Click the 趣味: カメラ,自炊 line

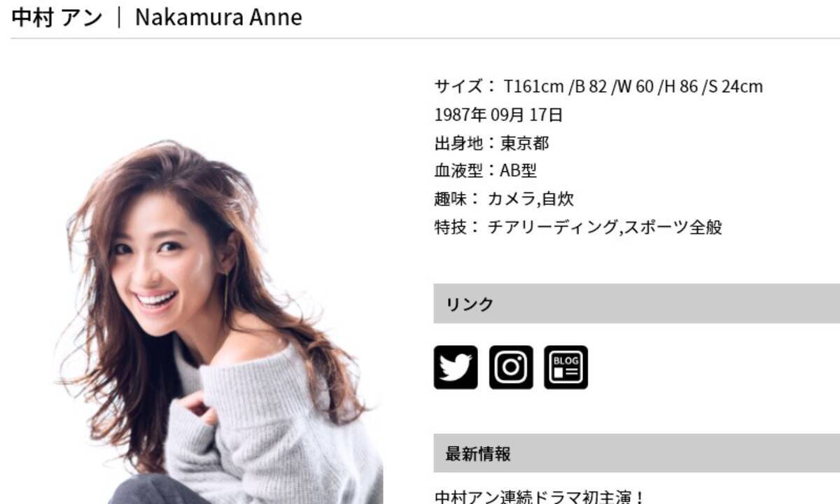click(504, 199)
